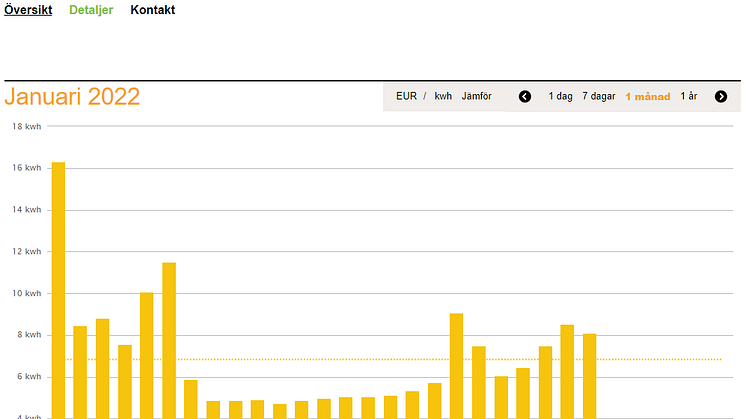Select kwh as the unit
Viewport: 746px width, 419px height.
click(x=443, y=96)
